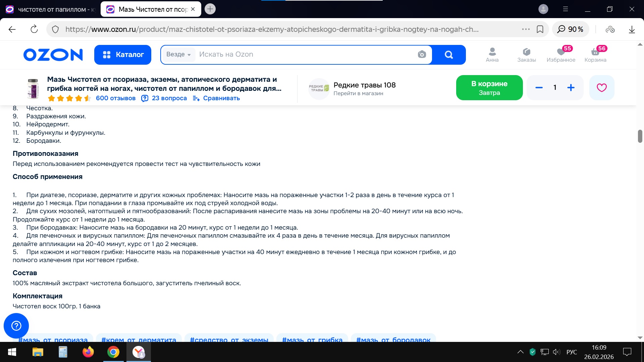Click the Искать на Ozon search field
This screenshot has width=644, height=362.
pos(302,54)
